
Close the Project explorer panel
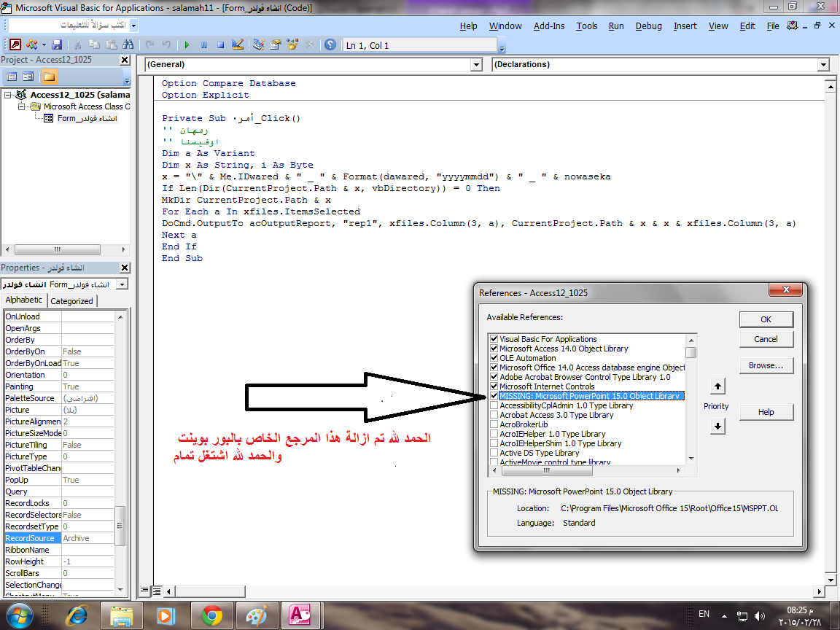tap(124, 60)
